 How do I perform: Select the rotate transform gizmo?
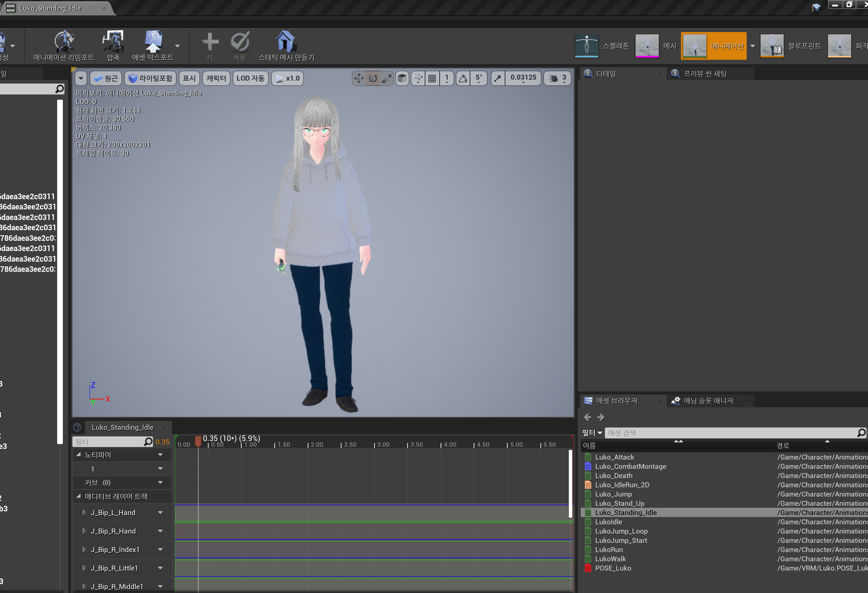coord(373,78)
